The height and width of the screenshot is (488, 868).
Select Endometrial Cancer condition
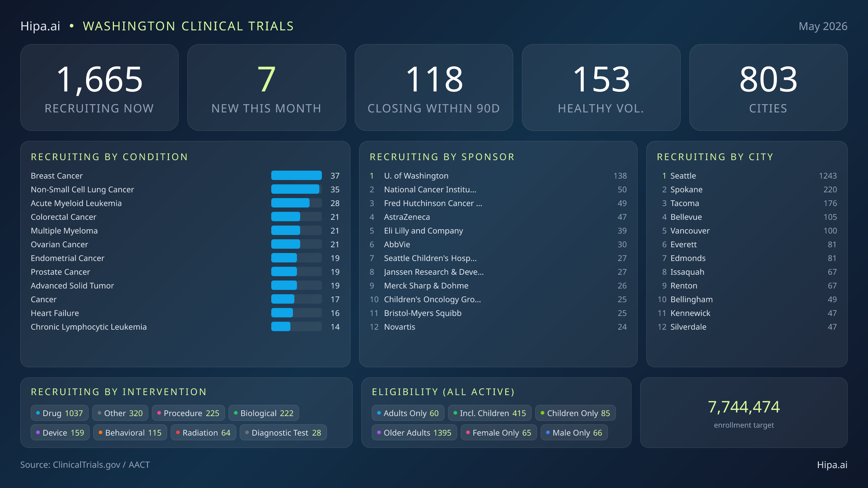pos(68,258)
